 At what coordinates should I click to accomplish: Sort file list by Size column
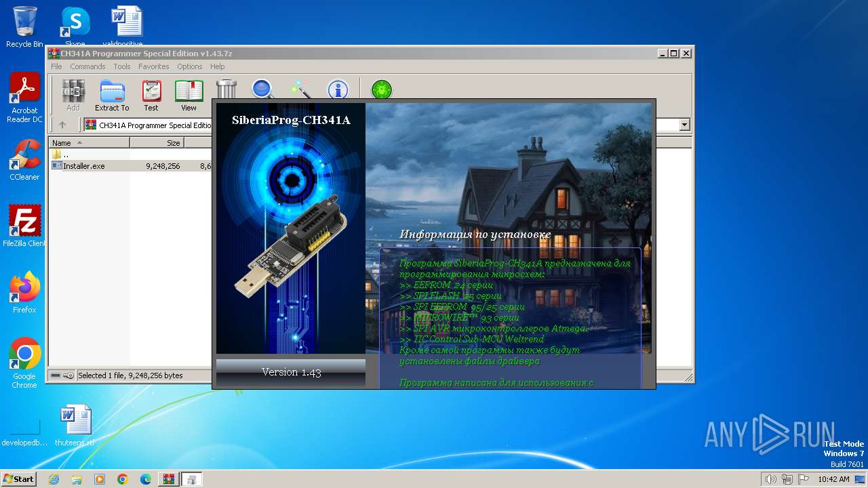pyautogui.click(x=157, y=143)
